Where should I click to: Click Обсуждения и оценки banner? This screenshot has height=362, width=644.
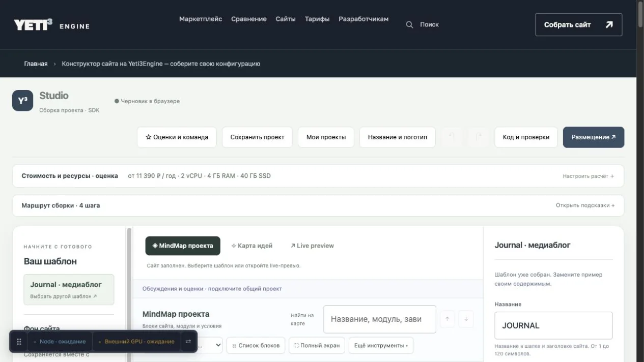pos(308,289)
